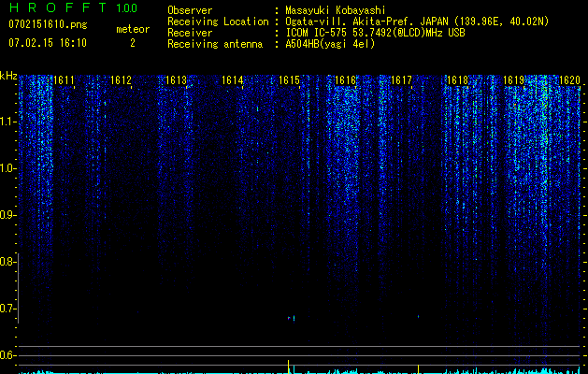The image size is (588, 374).
Task: Click the 0.9 kHz axis label
Action: [7, 215]
